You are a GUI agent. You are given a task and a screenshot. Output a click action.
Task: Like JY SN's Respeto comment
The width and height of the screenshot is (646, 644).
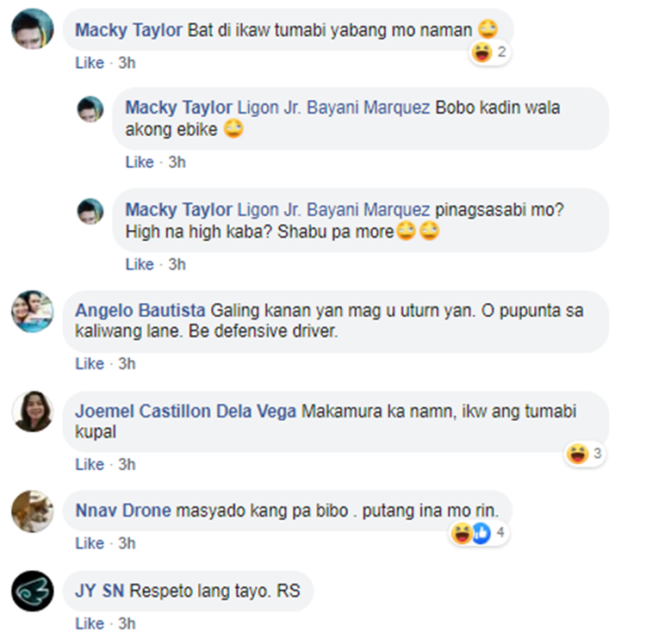click(90, 623)
